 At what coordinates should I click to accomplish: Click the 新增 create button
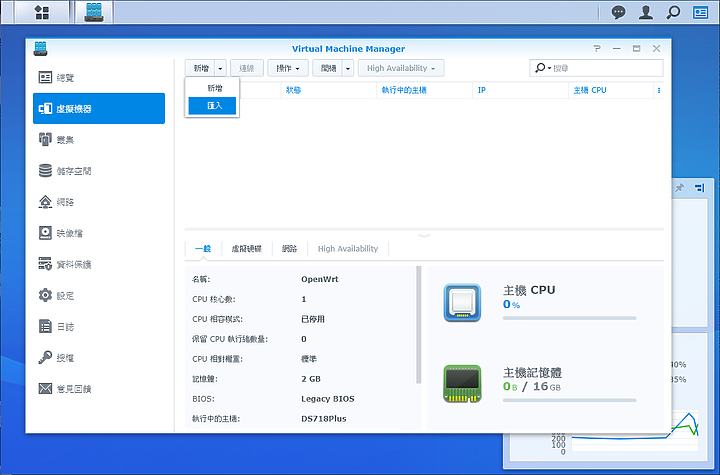click(x=201, y=68)
